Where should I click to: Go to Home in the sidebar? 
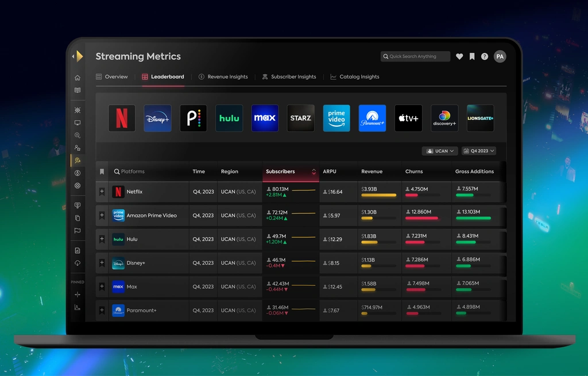tap(78, 77)
